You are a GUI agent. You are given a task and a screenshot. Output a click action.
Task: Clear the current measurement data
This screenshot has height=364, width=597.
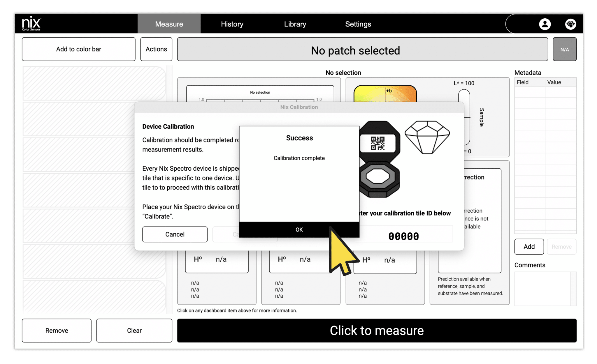[x=134, y=330]
